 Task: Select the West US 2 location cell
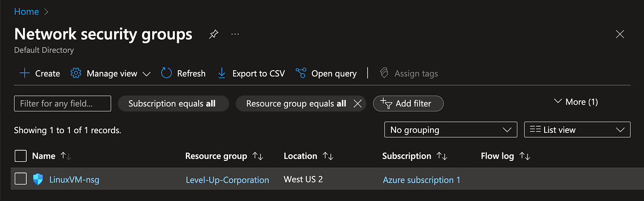303,179
